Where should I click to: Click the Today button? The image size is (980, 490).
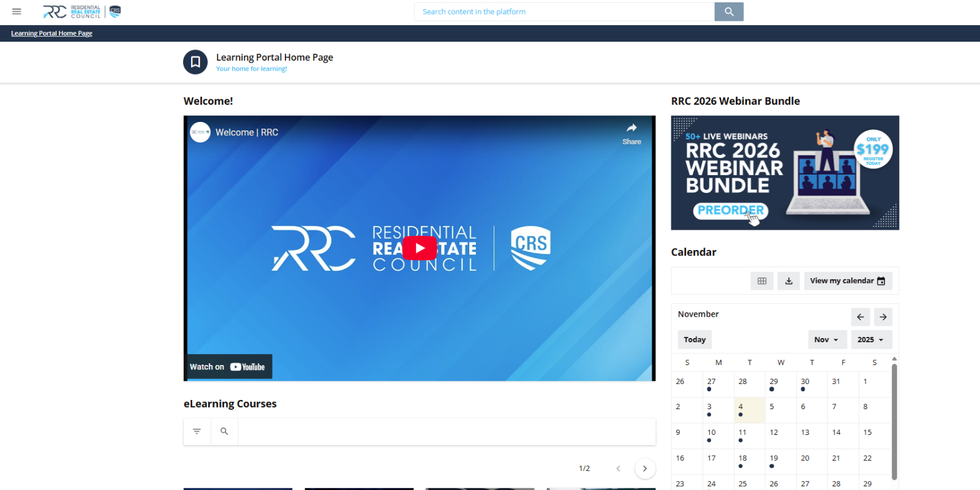695,339
